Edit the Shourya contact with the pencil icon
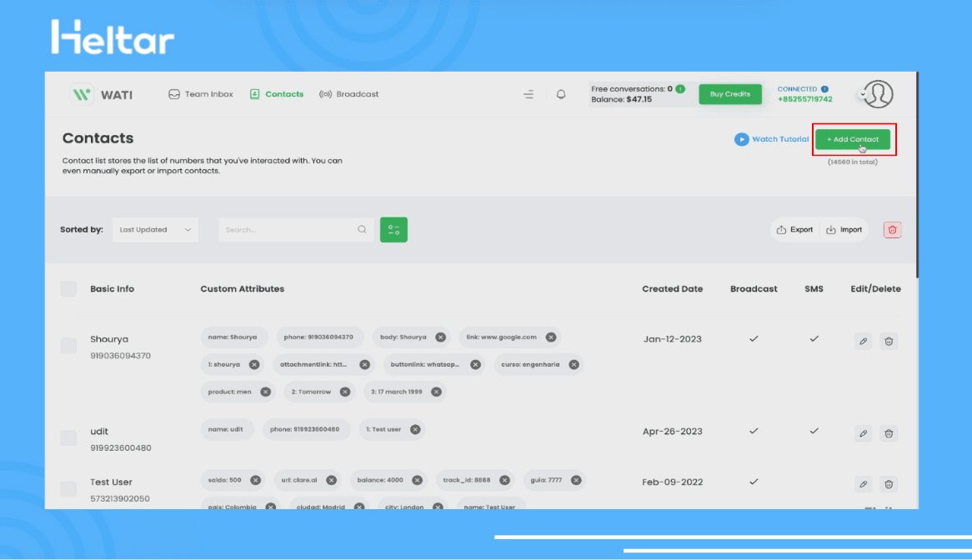 863,341
